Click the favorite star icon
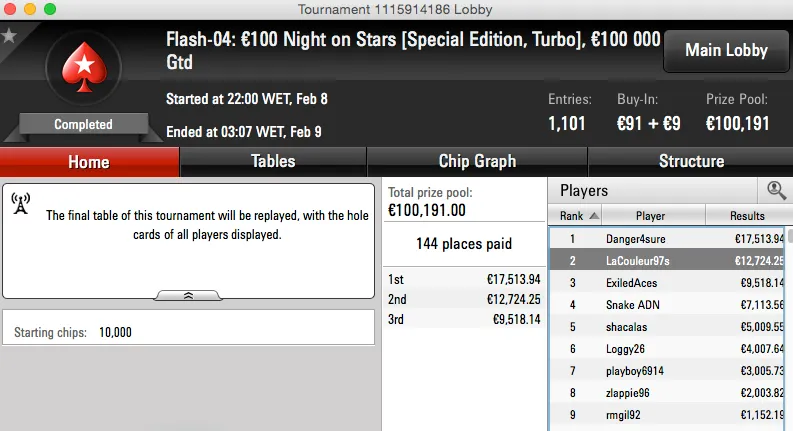This screenshot has height=431, width=793. point(9,36)
